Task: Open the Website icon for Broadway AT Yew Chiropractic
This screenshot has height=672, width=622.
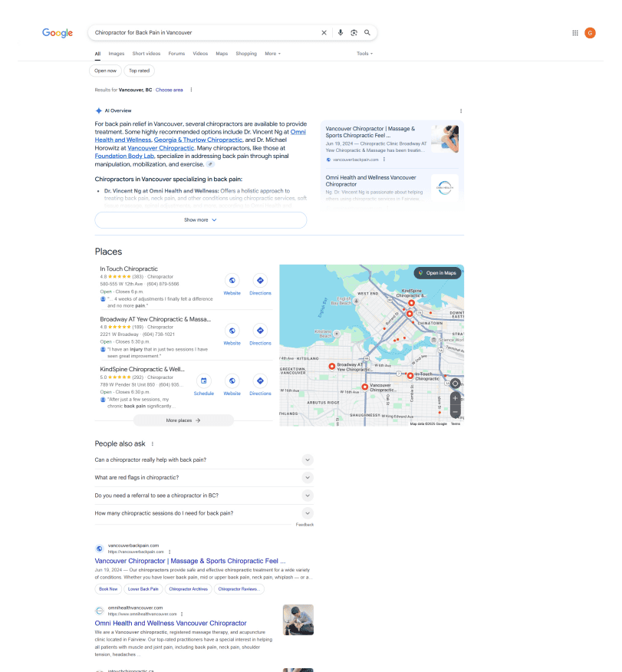Action: 232,331
